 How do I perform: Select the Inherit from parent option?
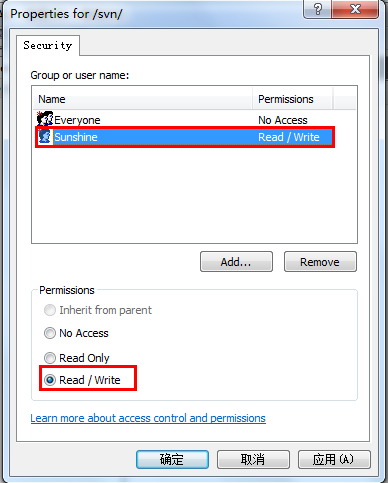[x=50, y=310]
